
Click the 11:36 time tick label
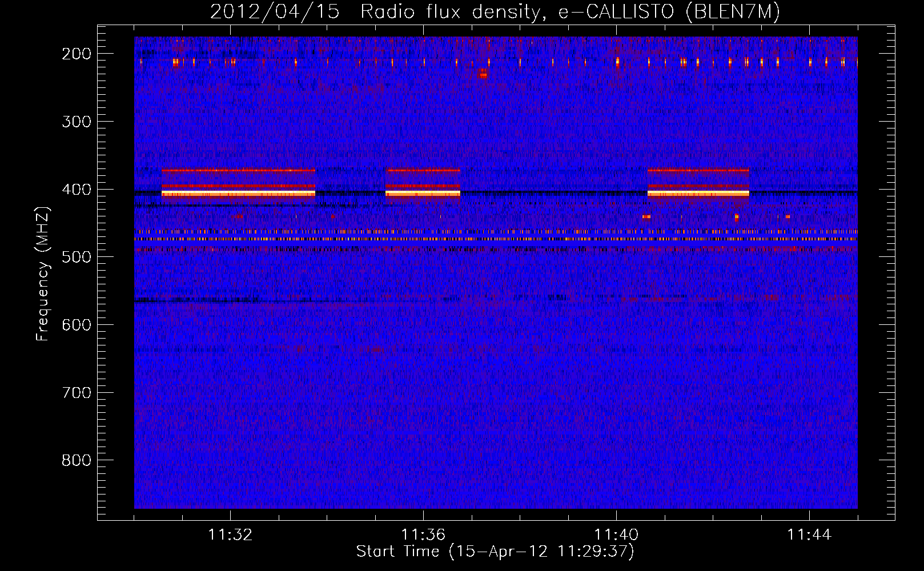pyautogui.click(x=423, y=535)
